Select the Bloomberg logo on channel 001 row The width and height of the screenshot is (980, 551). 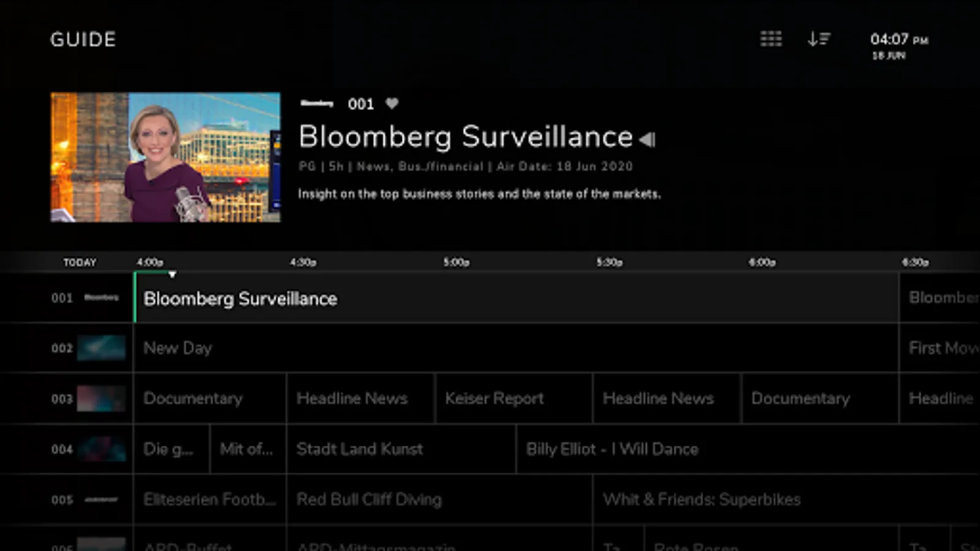click(101, 298)
